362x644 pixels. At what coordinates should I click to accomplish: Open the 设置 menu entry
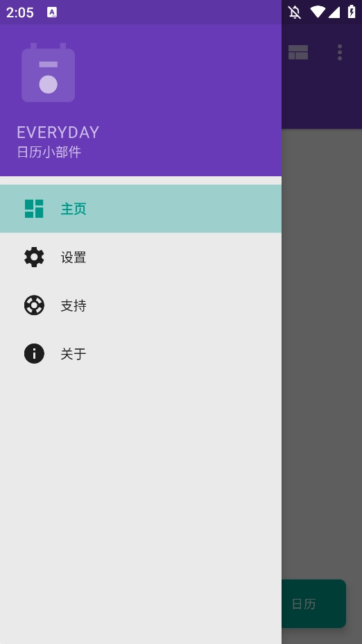tap(141, 257)
